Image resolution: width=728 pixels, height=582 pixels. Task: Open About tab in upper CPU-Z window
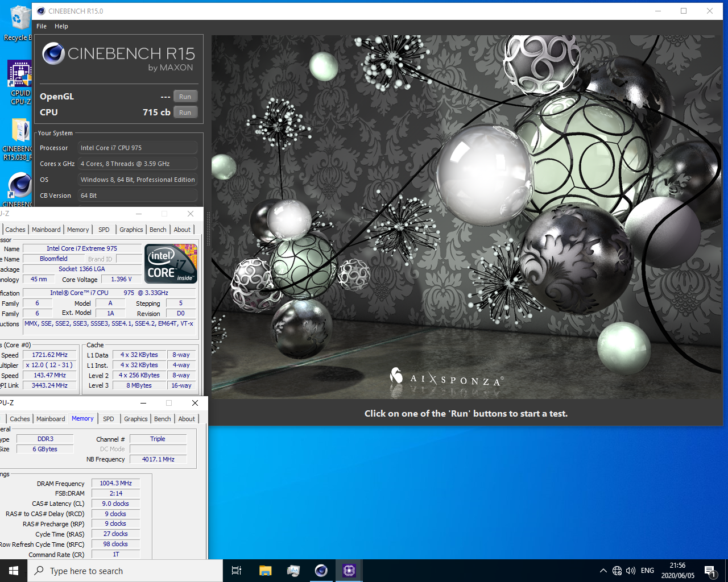click(182, 230)
